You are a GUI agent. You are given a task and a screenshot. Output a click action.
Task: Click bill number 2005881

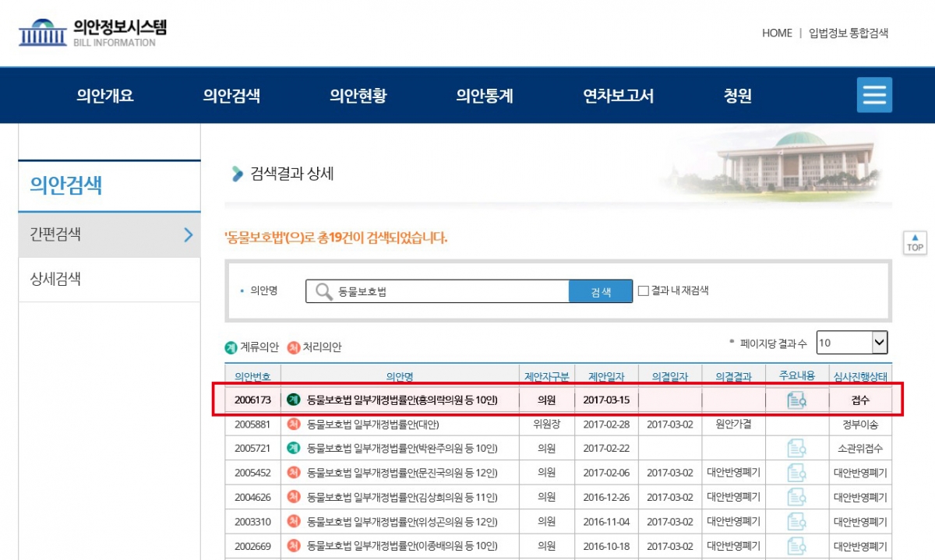coord(252,424)
